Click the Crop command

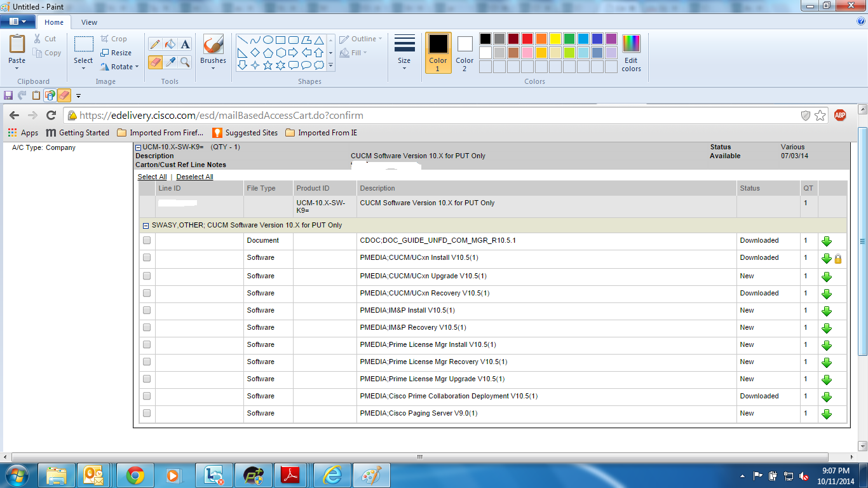114,39
